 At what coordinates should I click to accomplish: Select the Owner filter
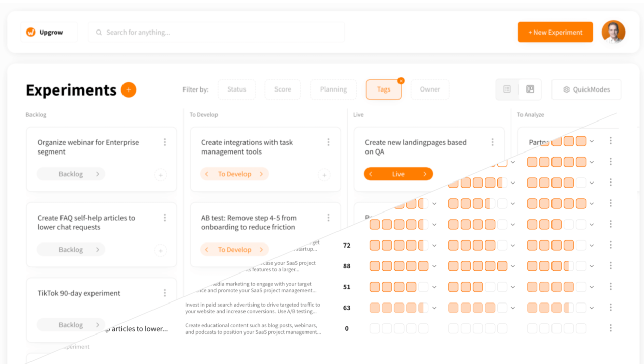pos(430,89)
